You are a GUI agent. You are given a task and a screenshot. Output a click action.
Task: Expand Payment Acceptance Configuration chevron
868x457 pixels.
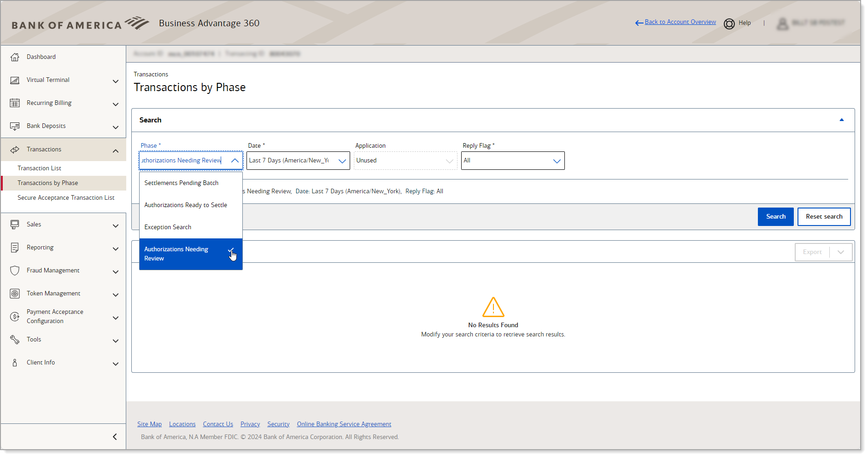click(116, 318)
